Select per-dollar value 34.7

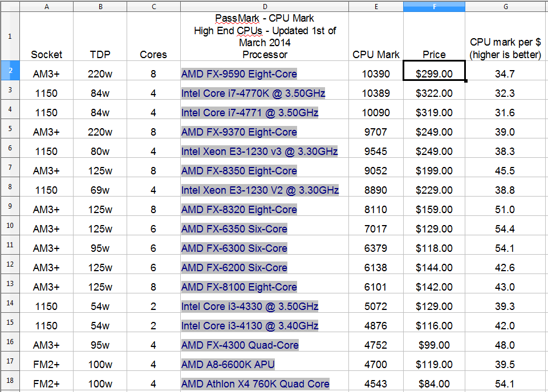[506, 71]
